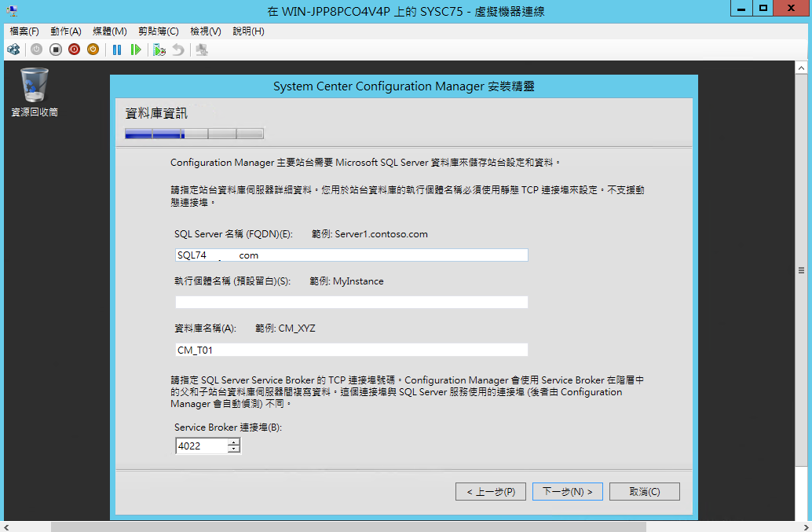Click the '資料庫名稱(A):' label
The width and height of the screenshot is (812, 532).
205,328
